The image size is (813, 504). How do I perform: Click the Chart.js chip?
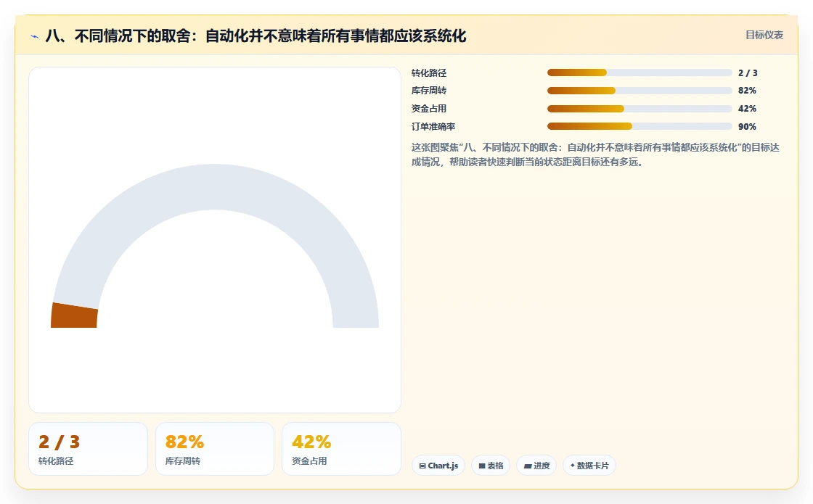pyautogui.click(x=438, y=466)
